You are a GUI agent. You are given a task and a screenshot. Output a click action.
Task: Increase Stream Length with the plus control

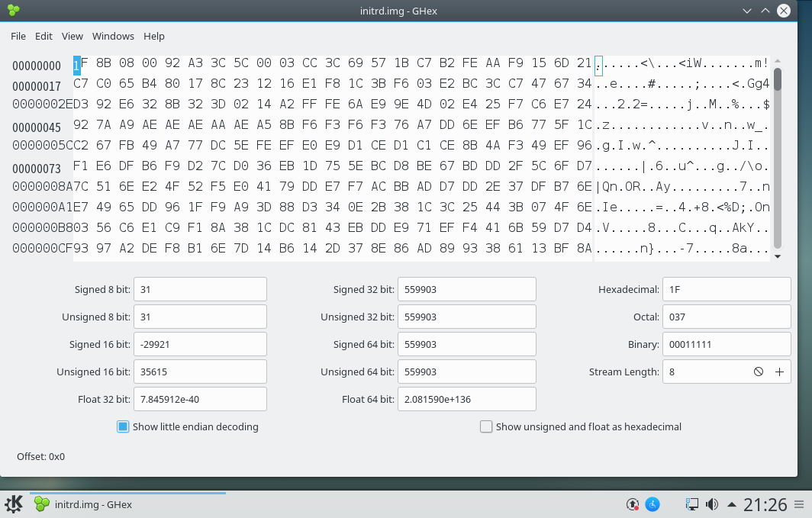click(x=780, y=372)
